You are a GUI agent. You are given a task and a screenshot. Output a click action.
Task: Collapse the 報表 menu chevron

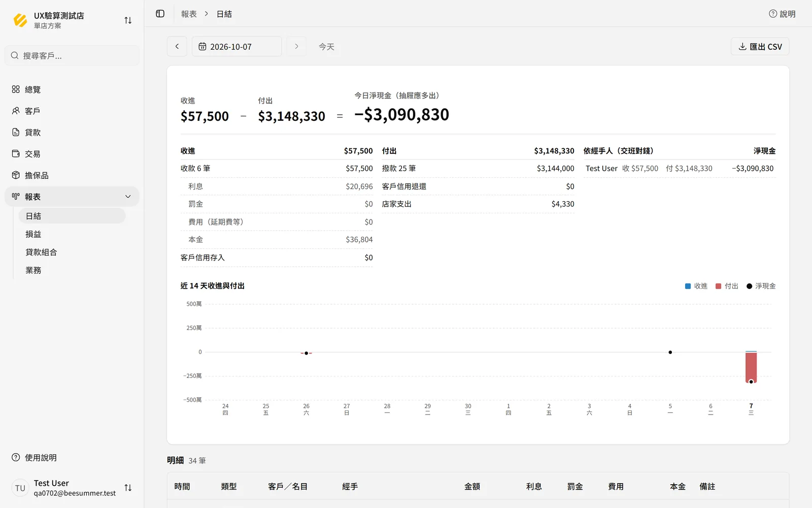pos(128,197)
